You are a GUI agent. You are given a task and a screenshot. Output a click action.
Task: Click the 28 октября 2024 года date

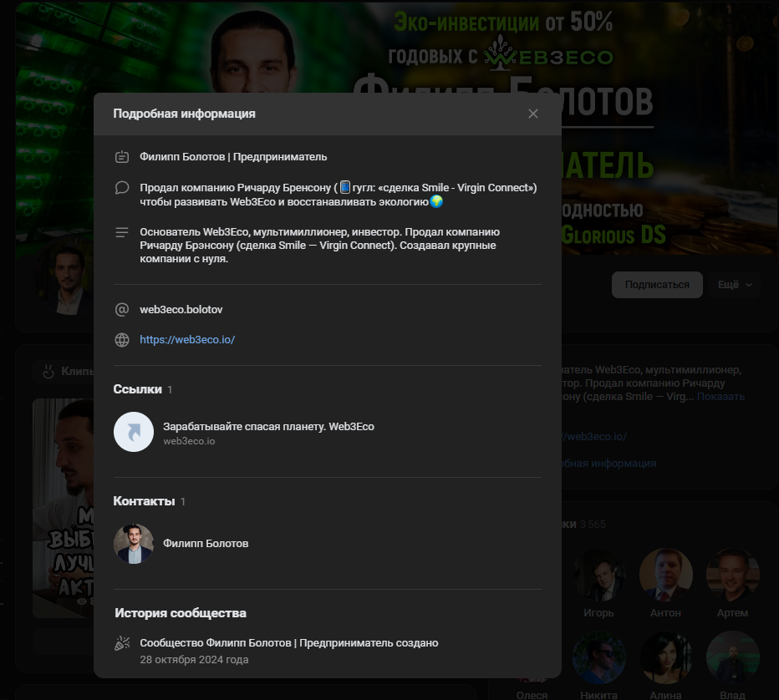pyautogui.click(x=194, y=660)
